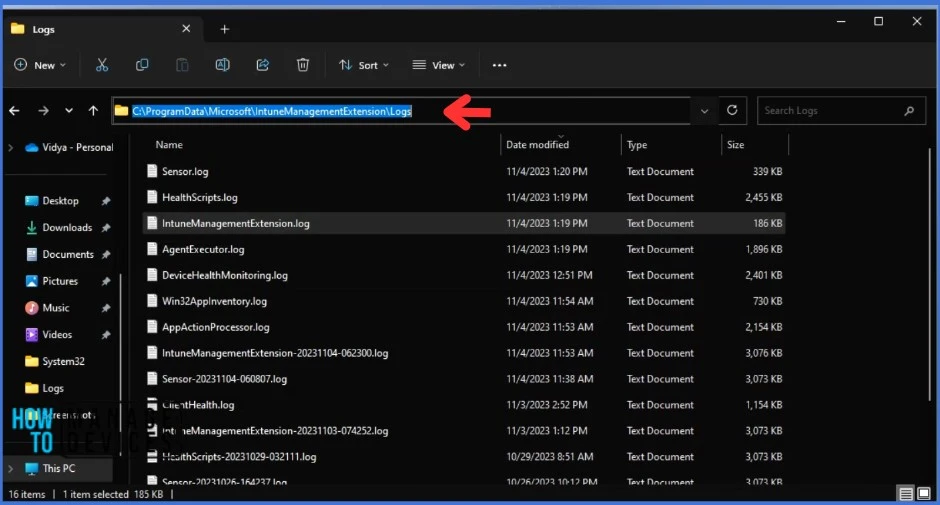The width and height of the screenshot is (940, 505).
Task: Select Win32AppInventory.log file
Action: coord(463,301)
